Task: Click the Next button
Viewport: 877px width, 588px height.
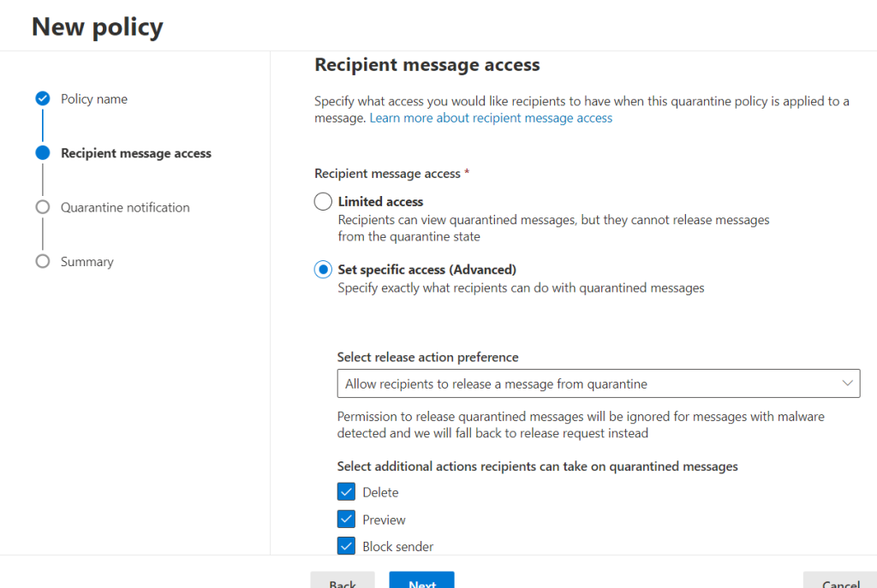Action: [421, 581]
